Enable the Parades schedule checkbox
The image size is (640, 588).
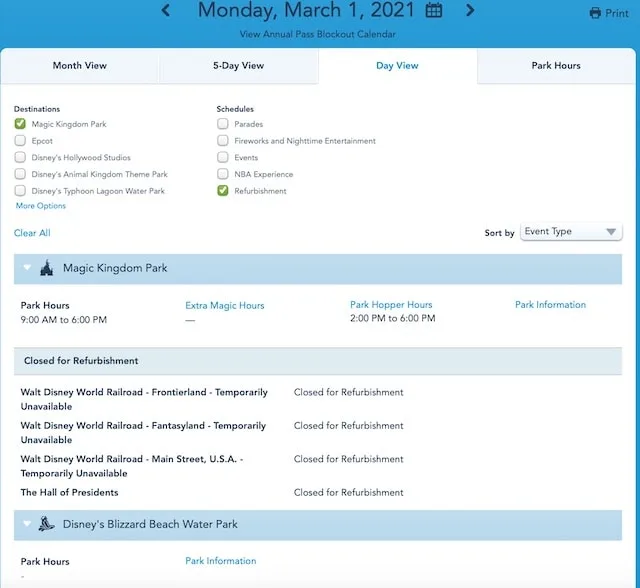click(222, 124)
